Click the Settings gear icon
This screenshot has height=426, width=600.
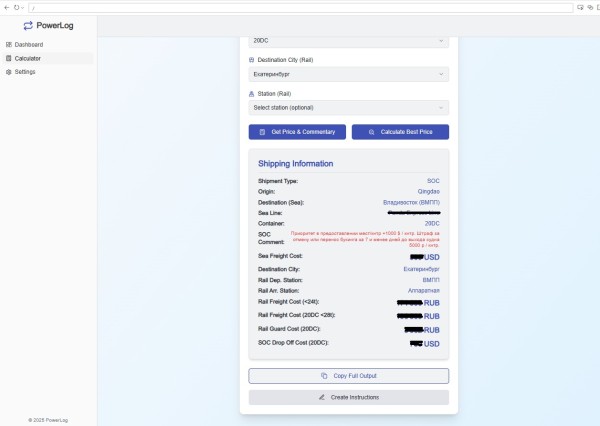point(9,72)
